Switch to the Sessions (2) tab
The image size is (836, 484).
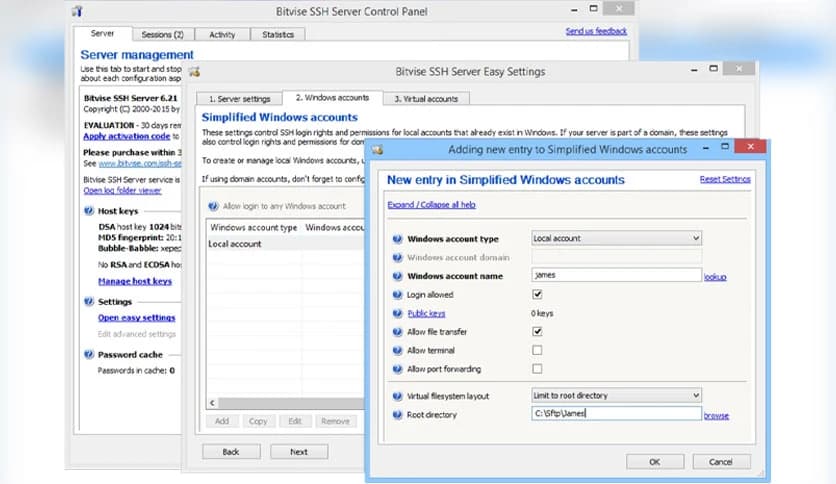(163, 34)
